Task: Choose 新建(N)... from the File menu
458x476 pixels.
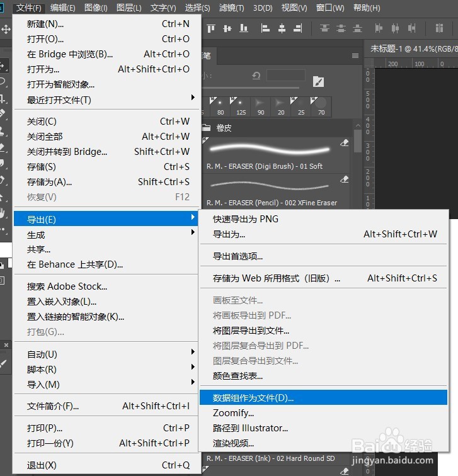Action: click(107, 24)
